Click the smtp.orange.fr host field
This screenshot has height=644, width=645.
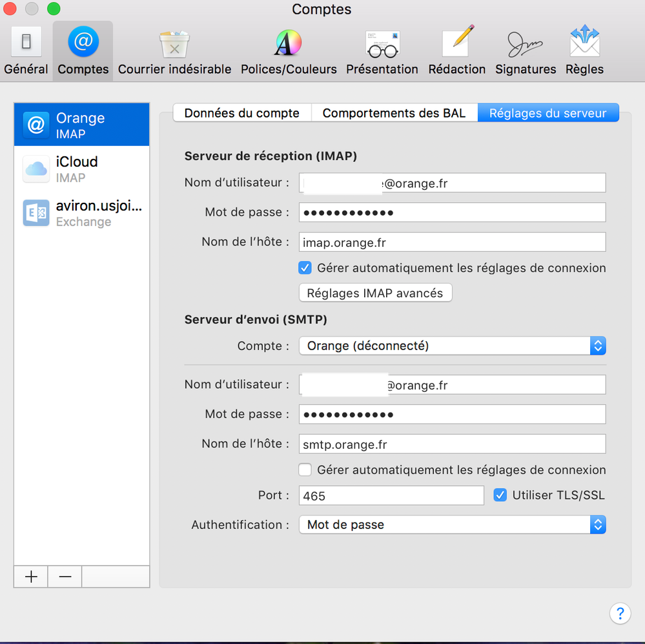coord(452,444)
